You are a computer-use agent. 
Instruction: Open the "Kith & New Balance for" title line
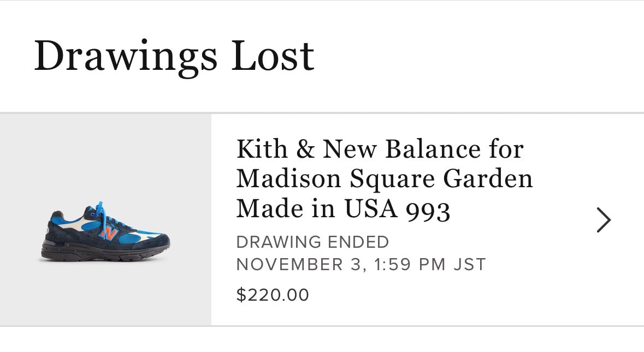(x=380, y=149)
